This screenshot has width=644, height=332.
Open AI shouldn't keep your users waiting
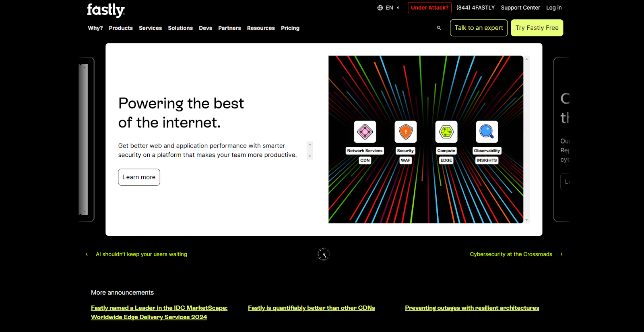tap(141, 254)
